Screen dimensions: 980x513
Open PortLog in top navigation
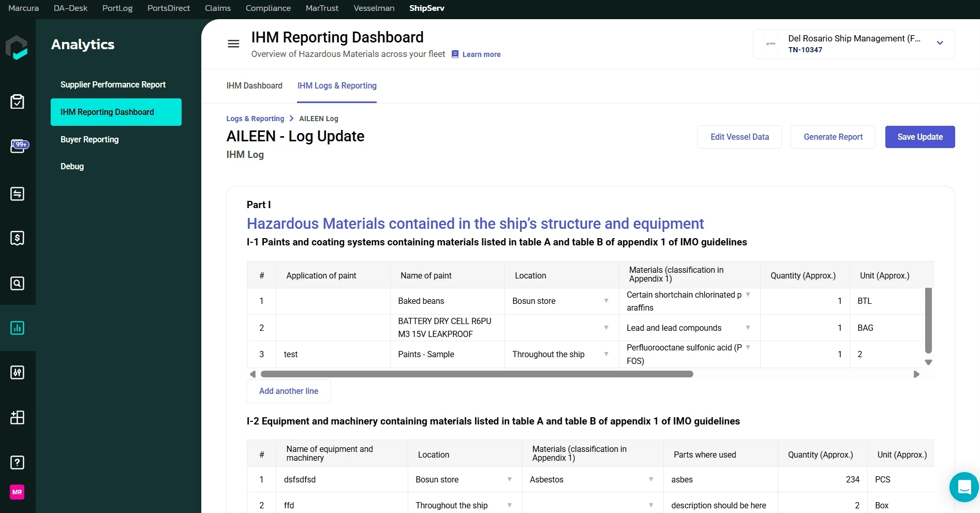pyautogui.click(x=117, y=8)
